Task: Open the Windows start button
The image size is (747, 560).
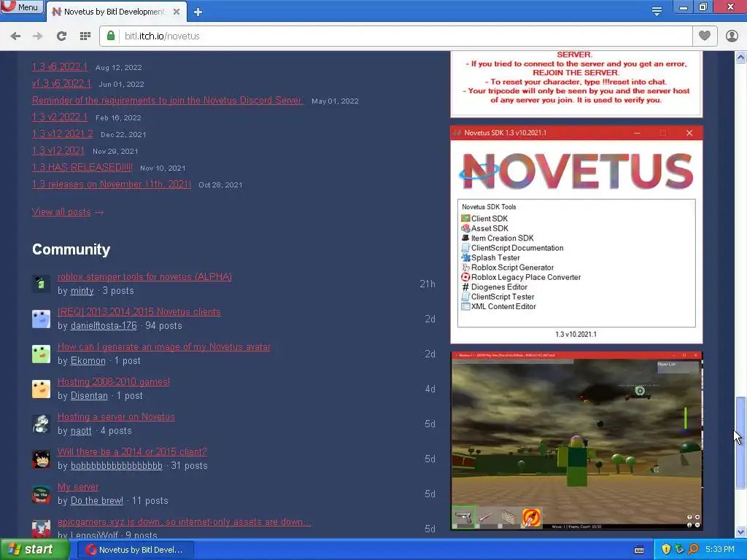Action: 34,550
